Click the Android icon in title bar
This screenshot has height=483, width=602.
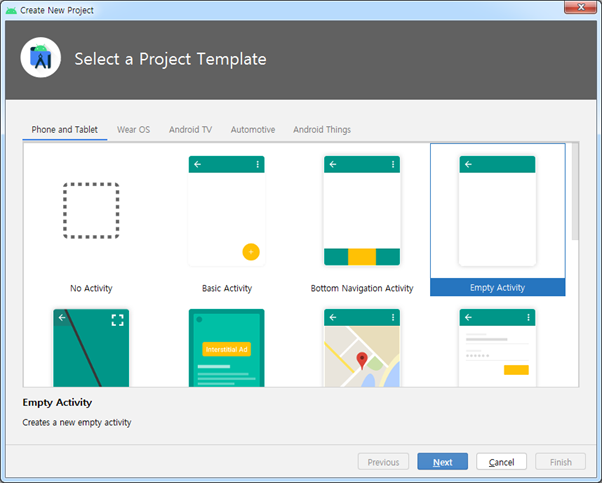11,10
